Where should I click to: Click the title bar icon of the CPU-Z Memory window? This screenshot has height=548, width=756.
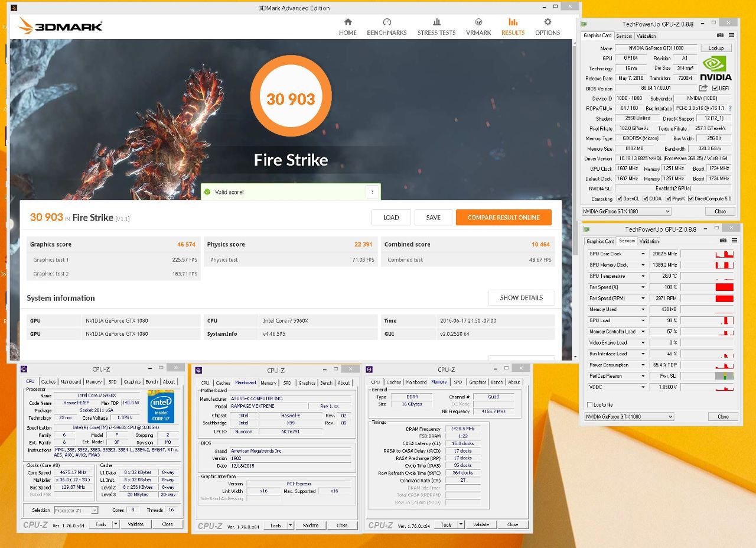tap(370, 369)
